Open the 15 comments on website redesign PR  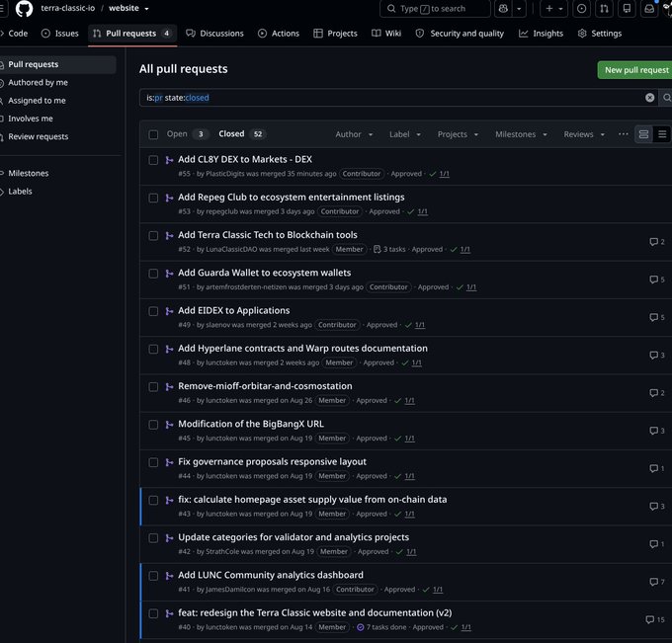(x=655, y=619)
